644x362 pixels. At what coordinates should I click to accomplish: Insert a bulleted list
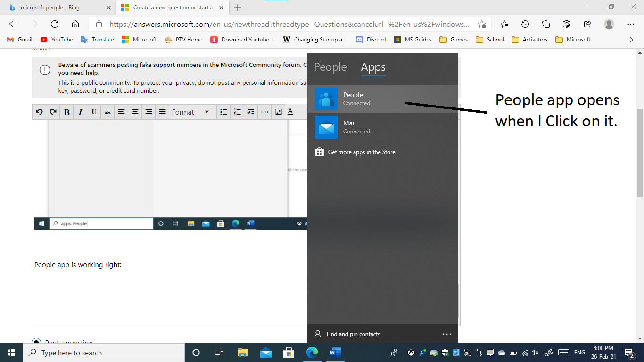(x=224, y=112)
